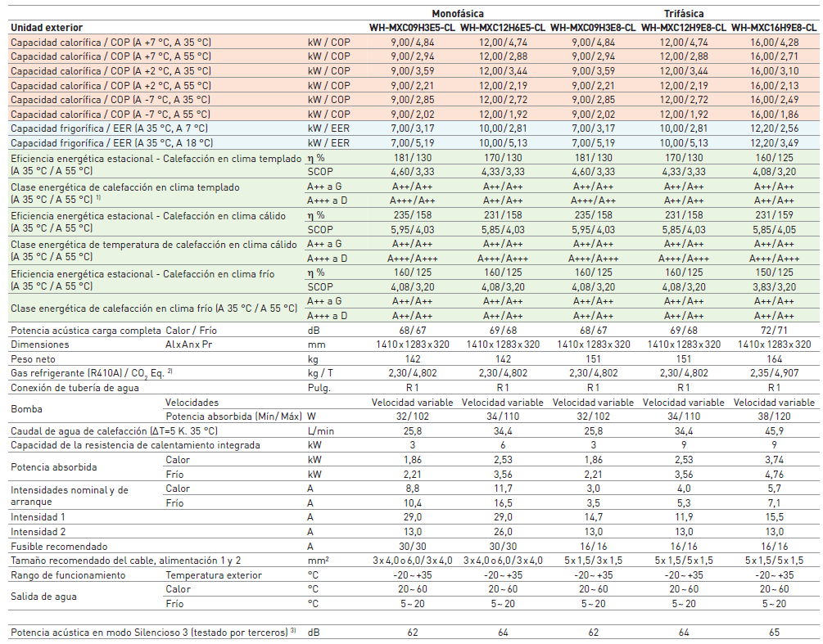Click the WH-MXC12H9E8-CL column header
Image resolution: width=823 pixels, height=644 pixels.
(x=684, y=28)
